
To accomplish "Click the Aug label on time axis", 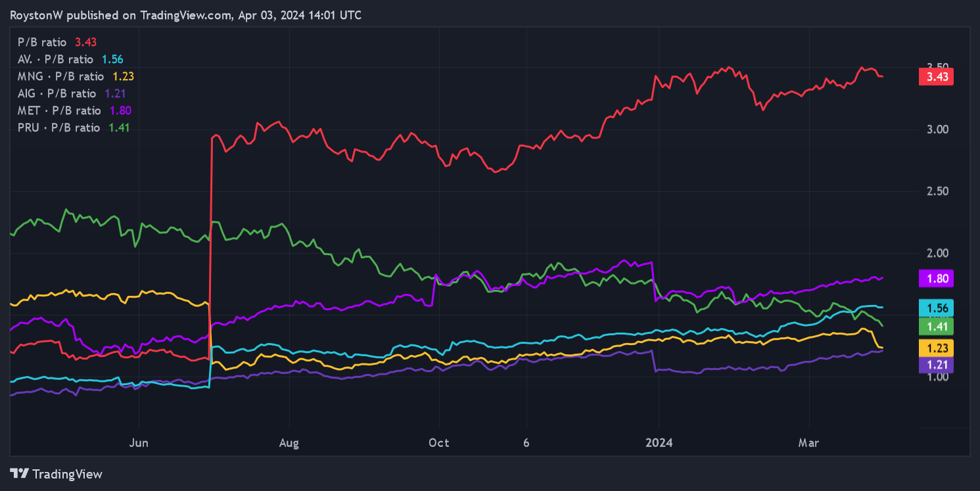I will pos(289,443).
